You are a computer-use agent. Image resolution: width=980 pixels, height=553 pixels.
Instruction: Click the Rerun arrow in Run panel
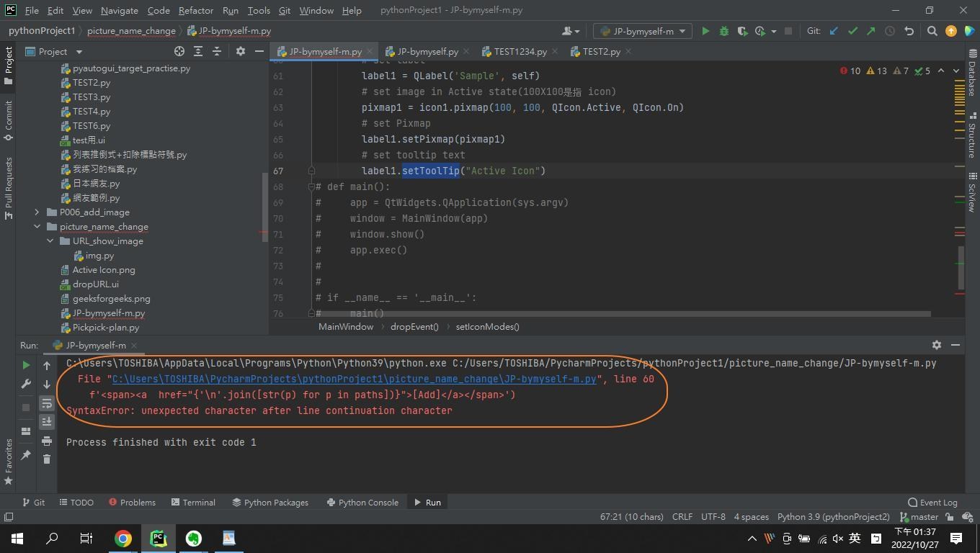click(27, 365)
